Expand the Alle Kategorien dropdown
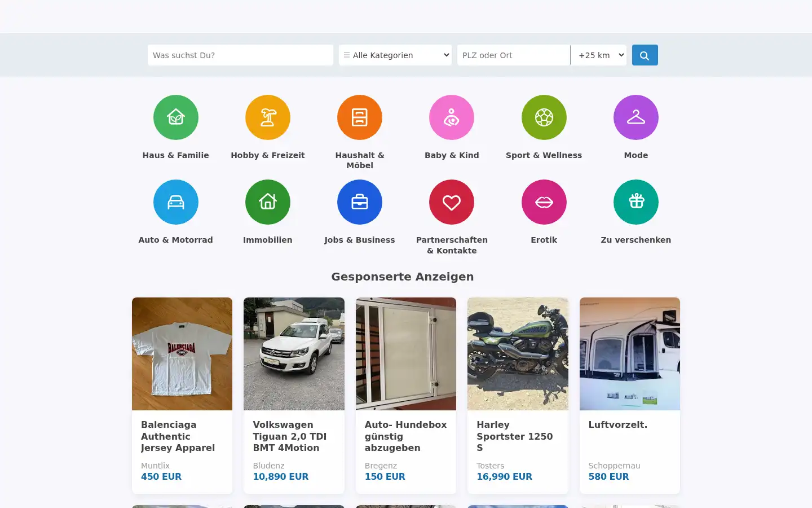The image size is (812, 508). click(395, 55)
